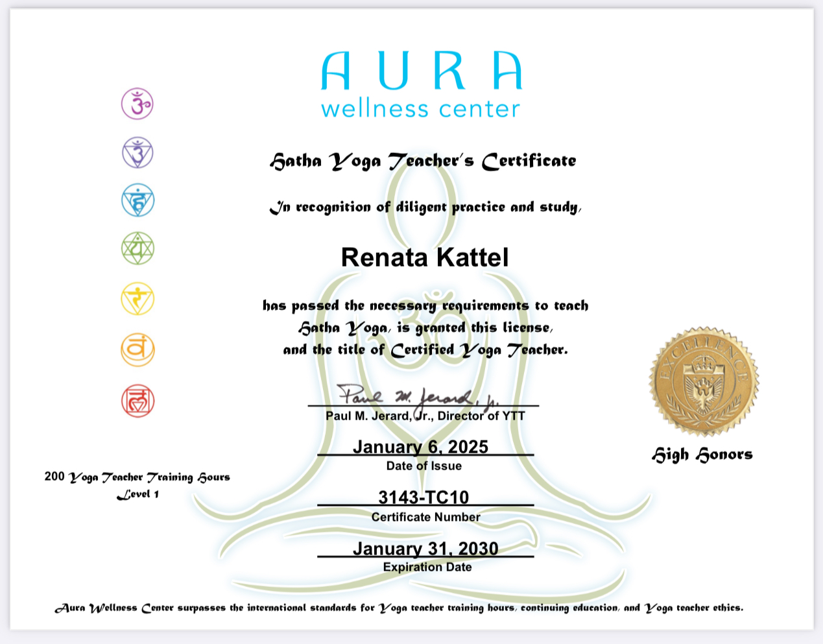The width and height of the screenshot is (823, 644).
Task: Click the red root chakra symbol
Action: click(137, 401)
